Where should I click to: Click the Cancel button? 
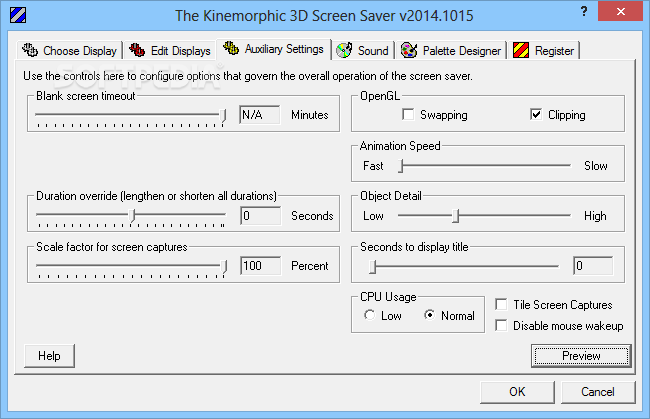tap(598, 392)
